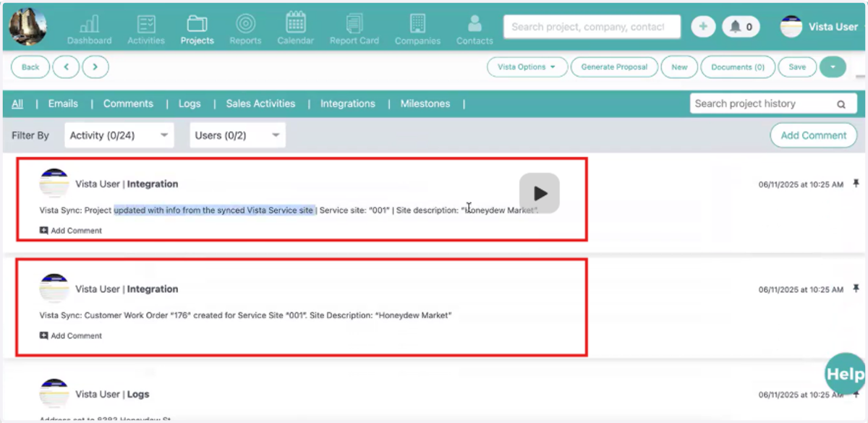Click the Save button
868x423 pixels.
coord(797,67)
